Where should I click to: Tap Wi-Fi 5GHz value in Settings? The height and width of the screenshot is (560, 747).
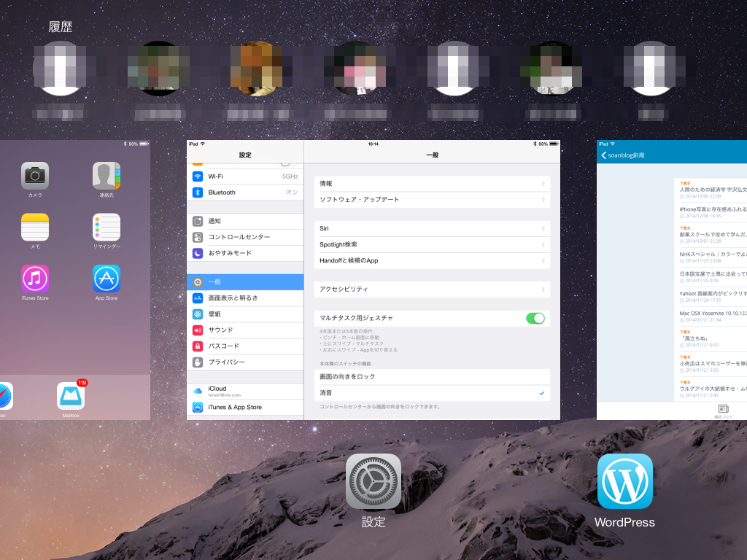(290, 176)
